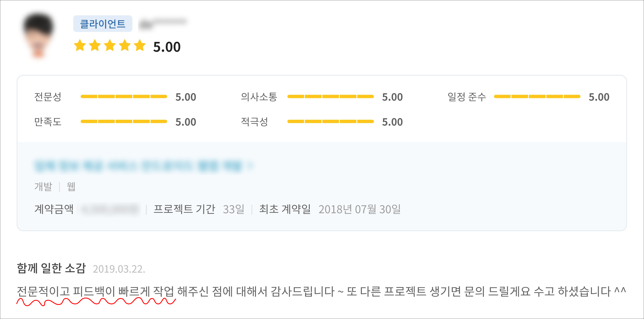The height and width of the screenshot is (319, 644).
Task: Click the chevron after the project title
Action: [x=250, y=165]
